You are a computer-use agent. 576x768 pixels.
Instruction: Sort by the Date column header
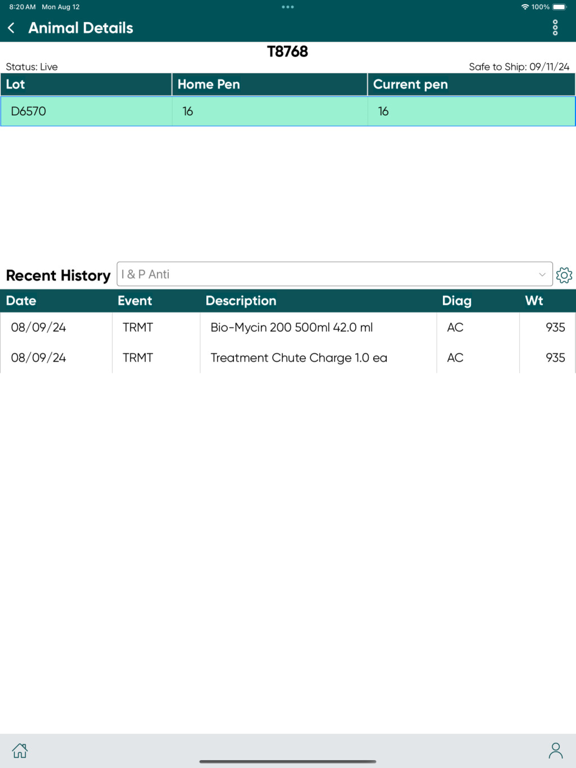21,301
